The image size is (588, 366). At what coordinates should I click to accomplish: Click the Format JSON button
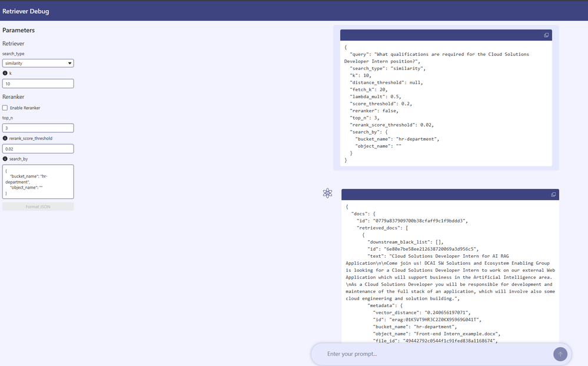click(38, 207)
